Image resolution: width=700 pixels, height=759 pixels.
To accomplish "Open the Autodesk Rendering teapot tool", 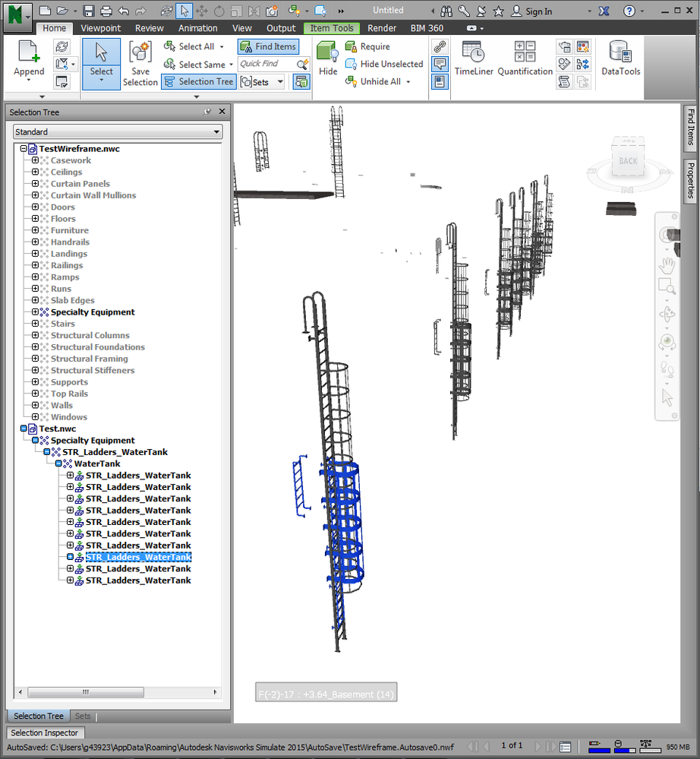I will [564, 47].
